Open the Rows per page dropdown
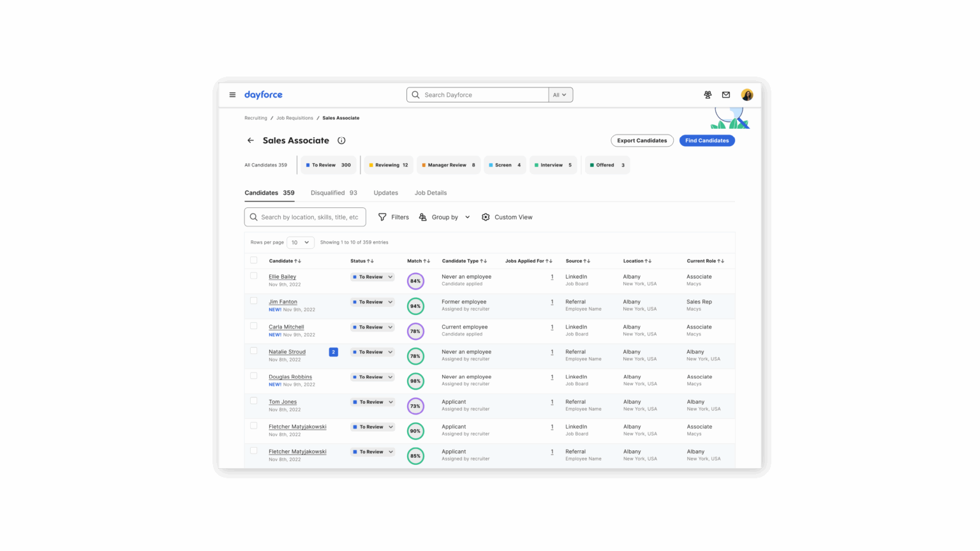The width and height of the screenshot is (980, 551). pyautogui.click(x=300, y=242)
